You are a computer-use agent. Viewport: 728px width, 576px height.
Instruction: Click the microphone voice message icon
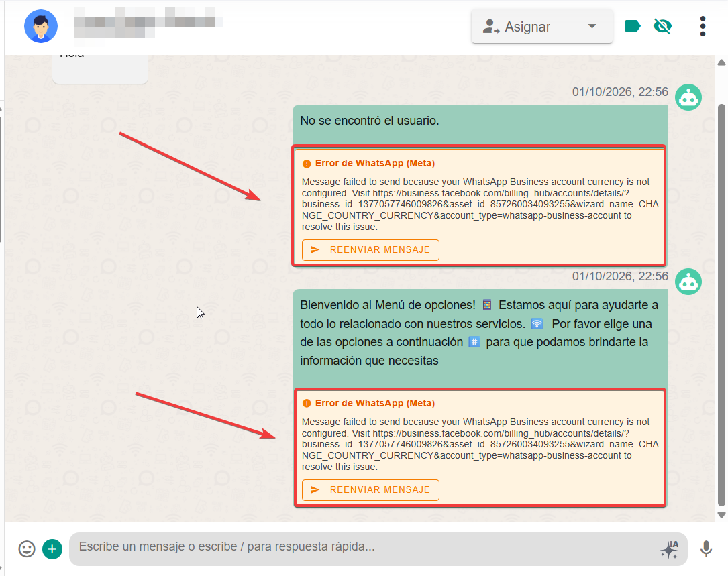[706, 549]
